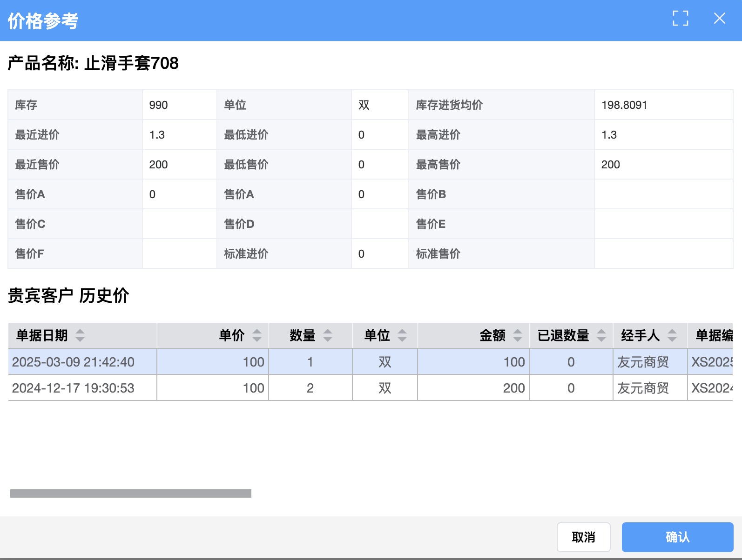Close the 价格参考 dialog with X icon
The image size is (742, 560).
[719, 19]
